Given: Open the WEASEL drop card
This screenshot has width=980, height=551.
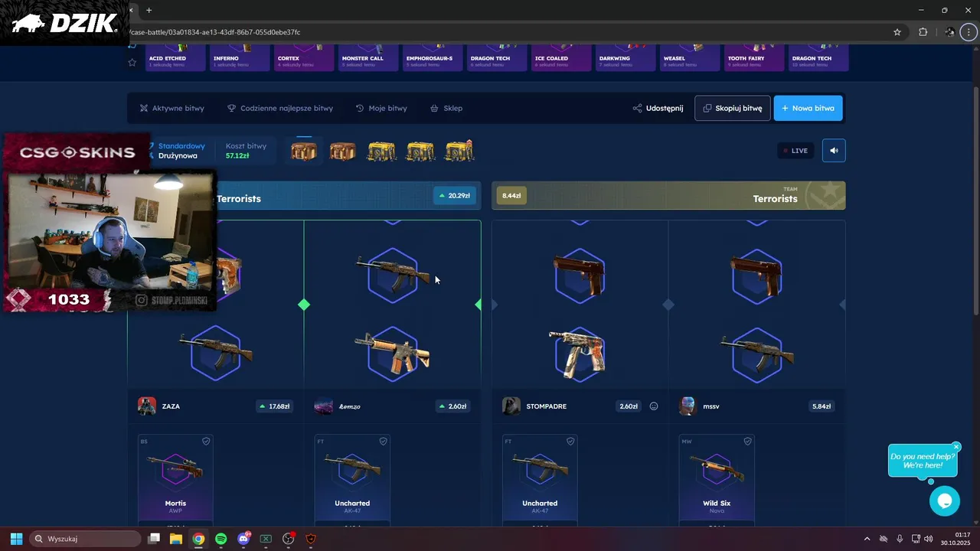Looking at the screenshot, I should [x=691, y=58].
